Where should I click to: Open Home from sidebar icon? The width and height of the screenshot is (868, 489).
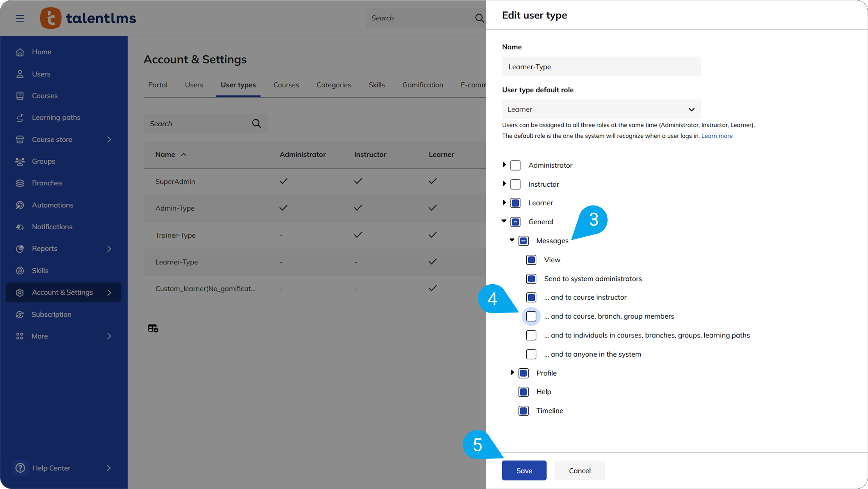click(x=20, y=52)
